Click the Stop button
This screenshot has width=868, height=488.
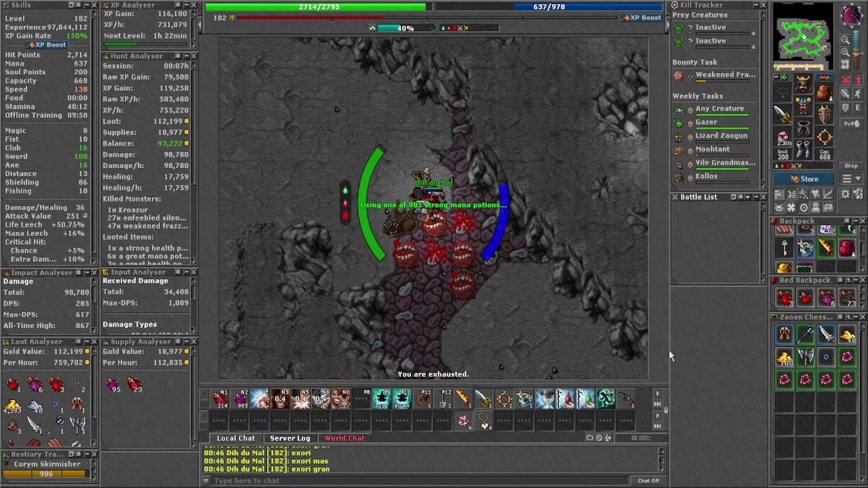[851, 165]
